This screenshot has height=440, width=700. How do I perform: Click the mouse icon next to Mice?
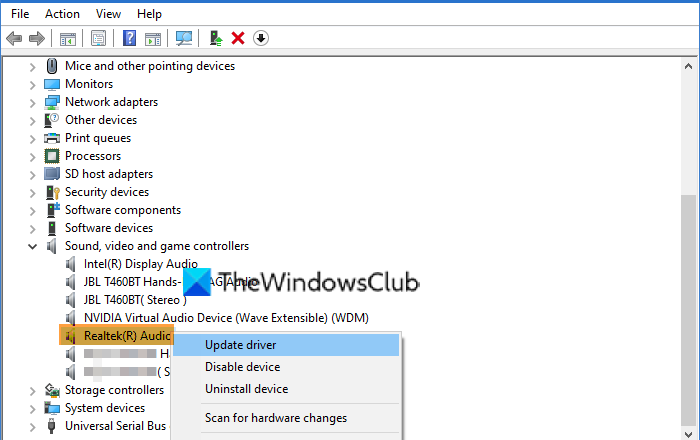point(52,66)
